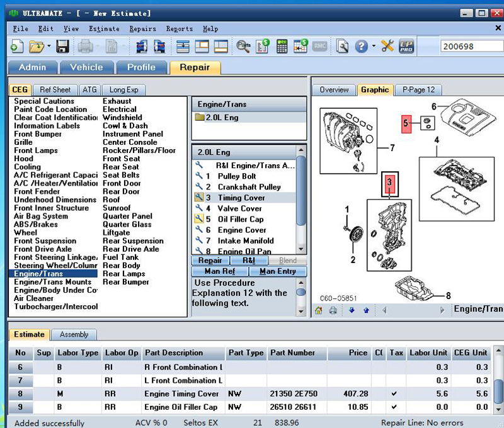
Task: Switch to the Profile tab
Action: (x=141, y=67)
